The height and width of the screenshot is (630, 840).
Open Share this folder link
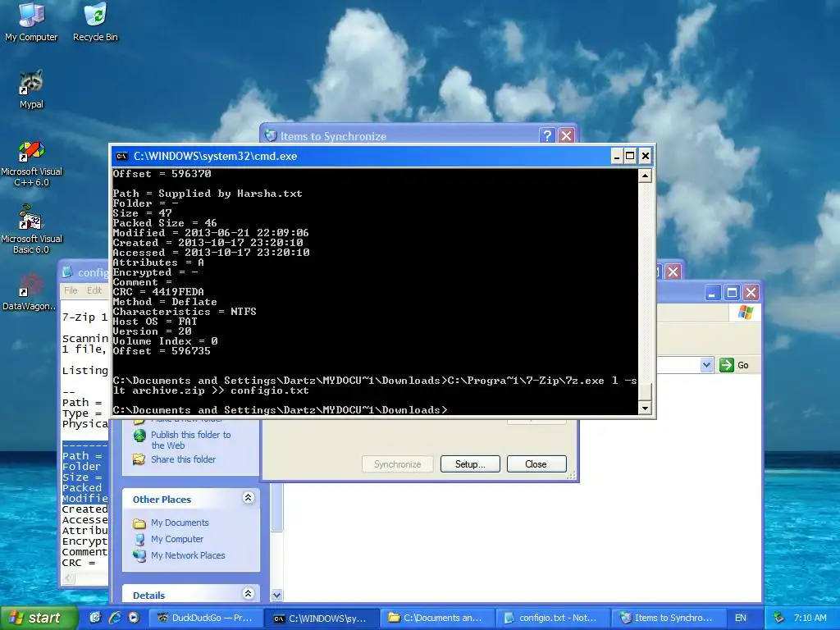coord(183,459)
